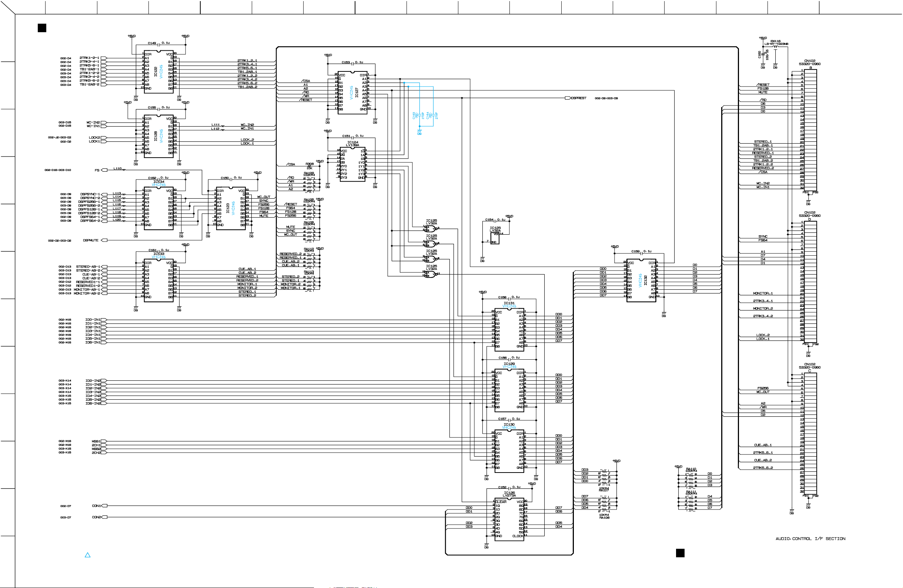Select the 2CH2 port symbol
The height and width of the screenshot is (588, 903).
pos(104,453)
